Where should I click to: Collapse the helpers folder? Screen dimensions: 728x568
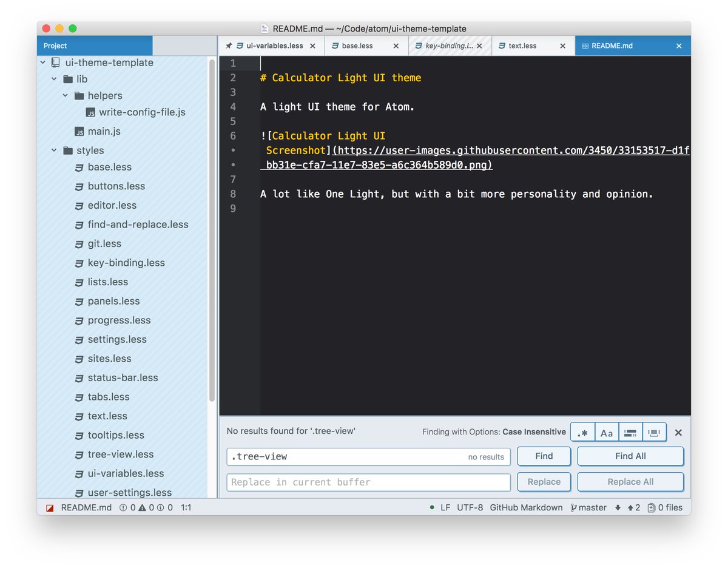coord(66,96)
